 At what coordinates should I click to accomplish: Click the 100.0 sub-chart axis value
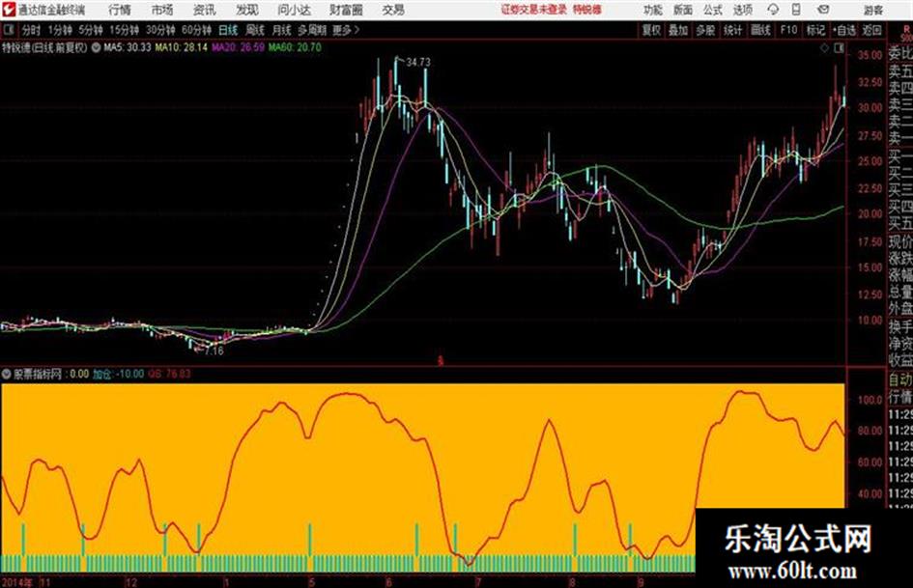point(870,400)
